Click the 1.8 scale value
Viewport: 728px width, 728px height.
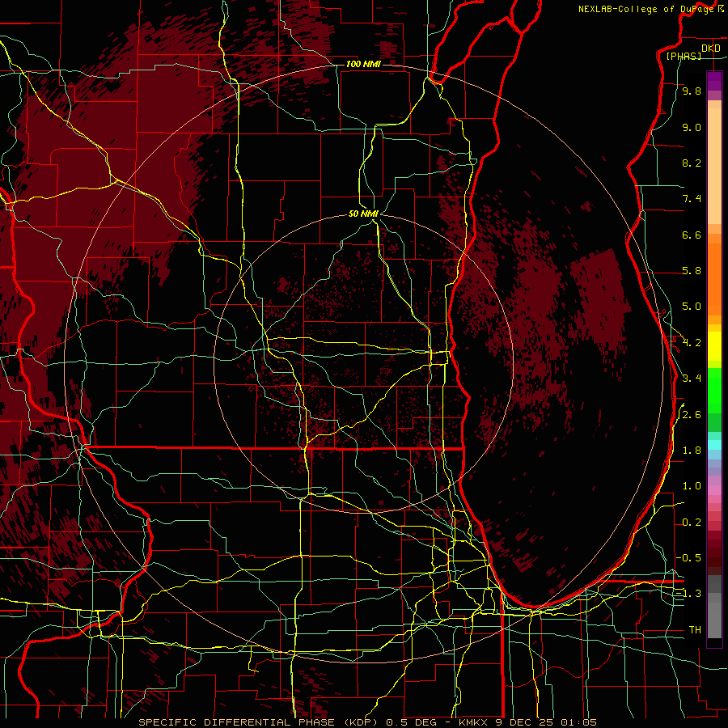pyautogui.click(x=692, y=450)
